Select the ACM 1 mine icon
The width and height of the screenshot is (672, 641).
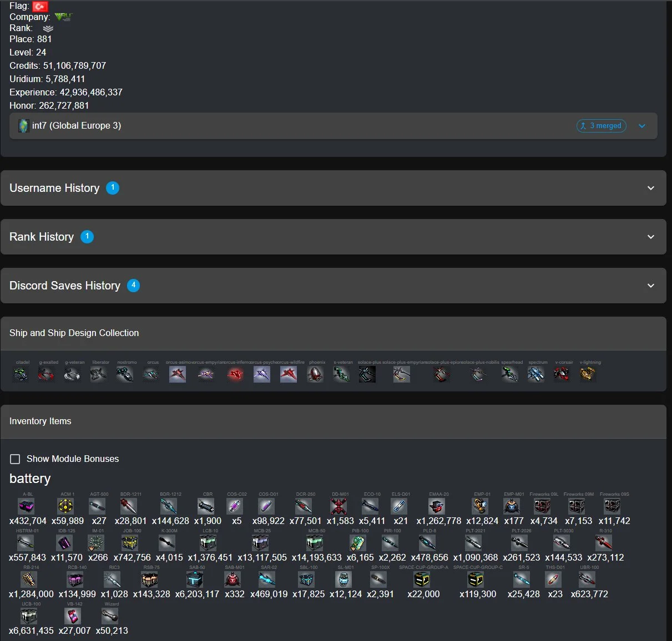(65, 506)
